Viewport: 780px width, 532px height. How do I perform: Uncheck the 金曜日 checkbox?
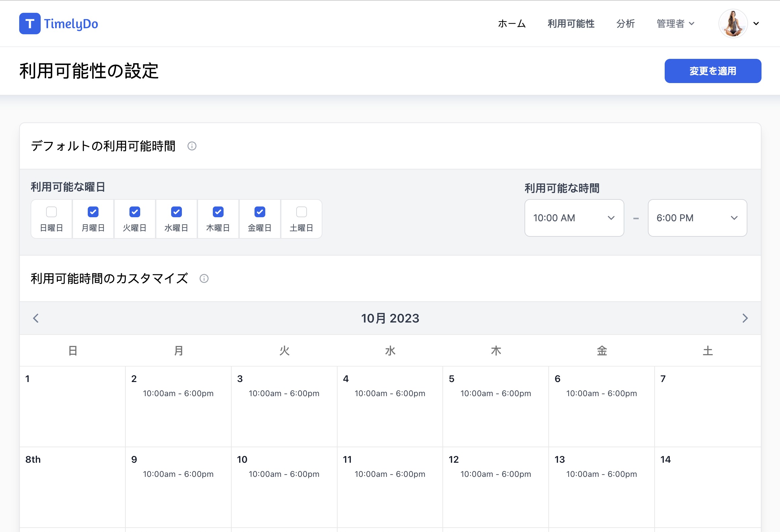(260, 212)
